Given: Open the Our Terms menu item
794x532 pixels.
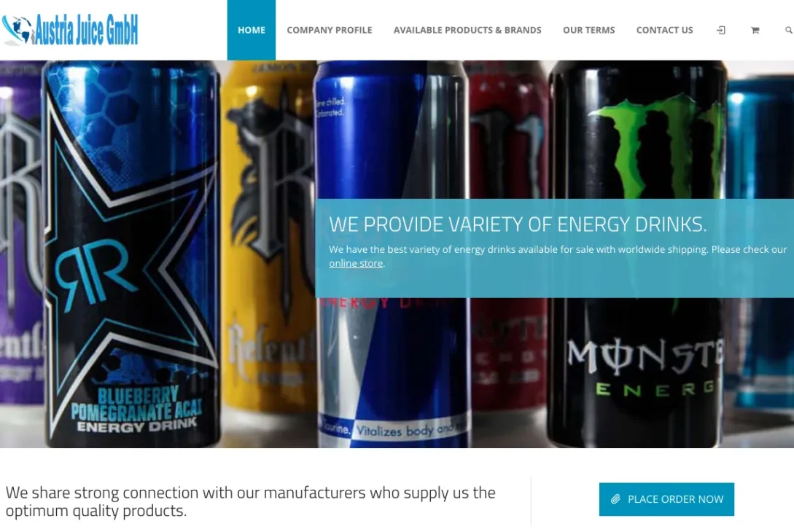Looking at the screenshot, I should coord(589,30).
